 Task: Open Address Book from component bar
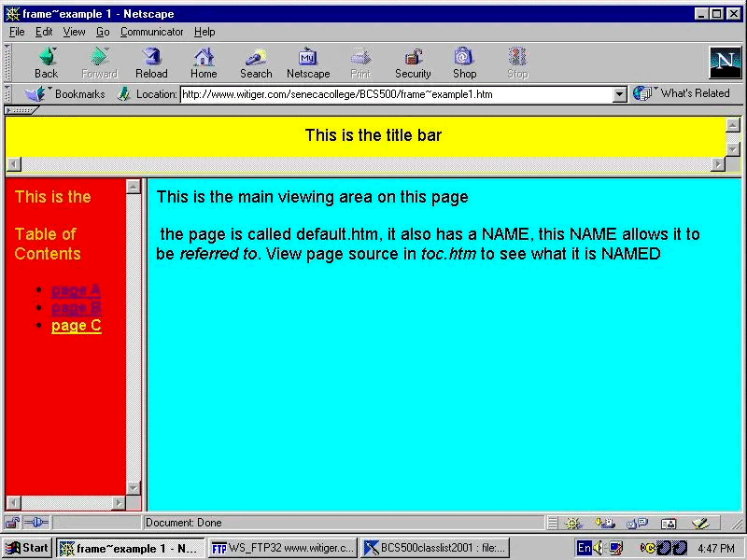[x=669, y=524]
